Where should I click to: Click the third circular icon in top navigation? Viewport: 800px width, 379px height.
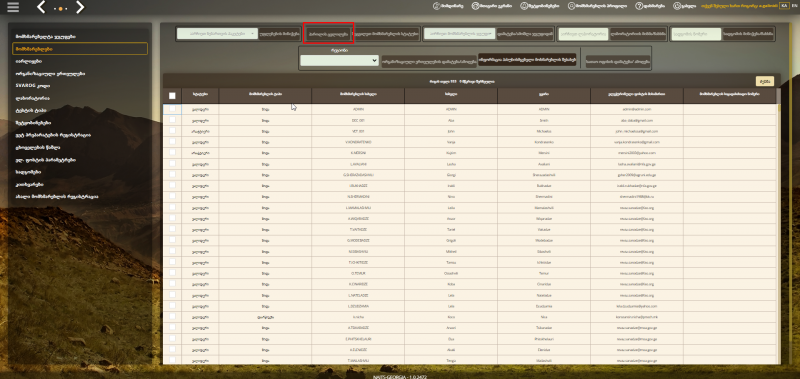pos(524,6)
